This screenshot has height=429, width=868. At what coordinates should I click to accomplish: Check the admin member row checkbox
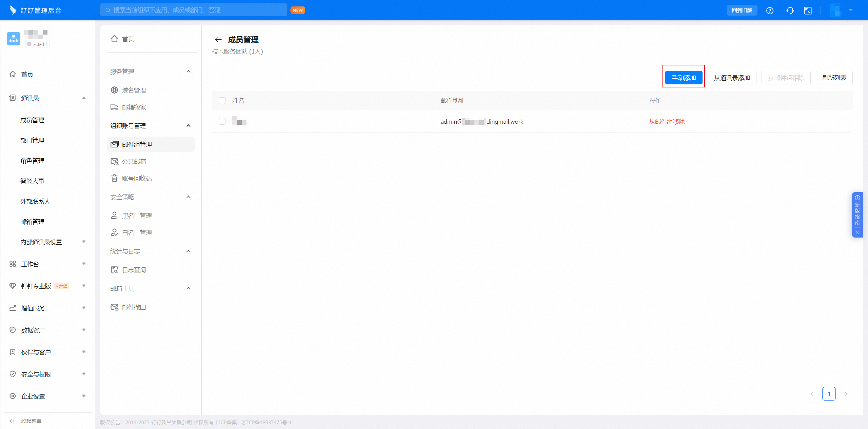tap(222, 121)
